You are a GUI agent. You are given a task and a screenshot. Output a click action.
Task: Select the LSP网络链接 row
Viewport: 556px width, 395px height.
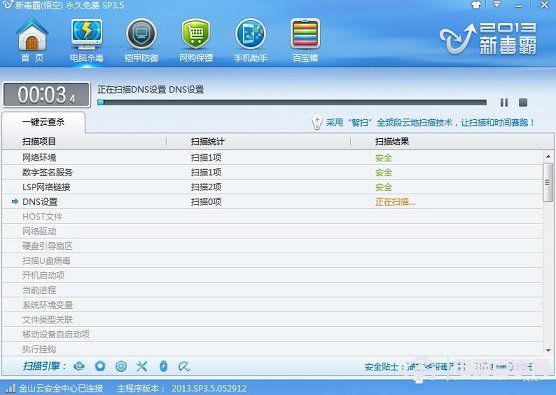tap(272, 187)
